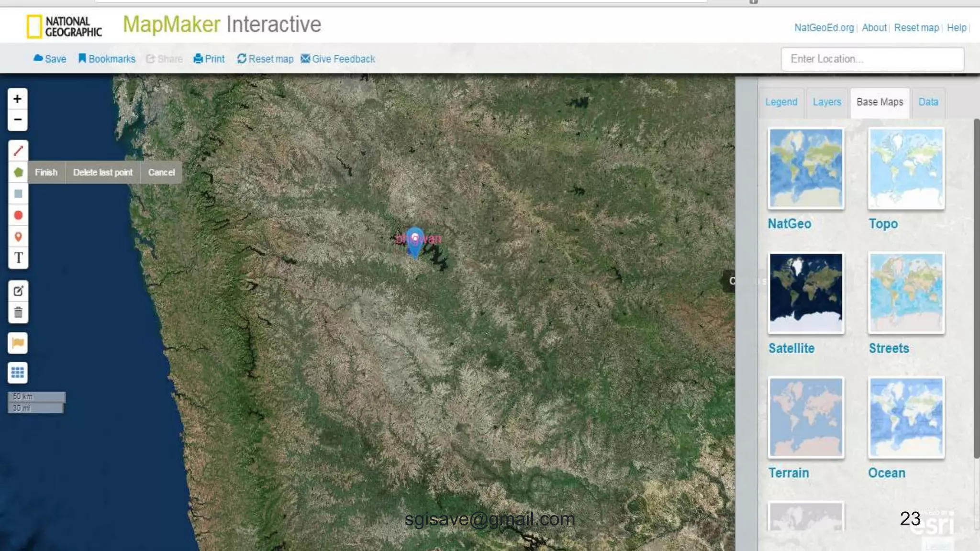Image resolution: width=980 pixels, height=551 pixels.
Task: Toggle the grid overlay icon
Action: 18,372
